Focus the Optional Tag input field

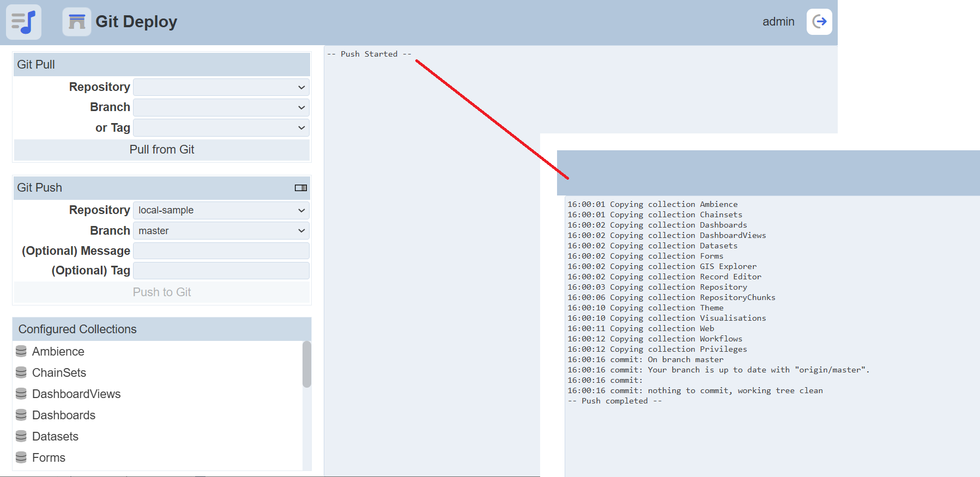pyautogui.click(x=221, y=271)
